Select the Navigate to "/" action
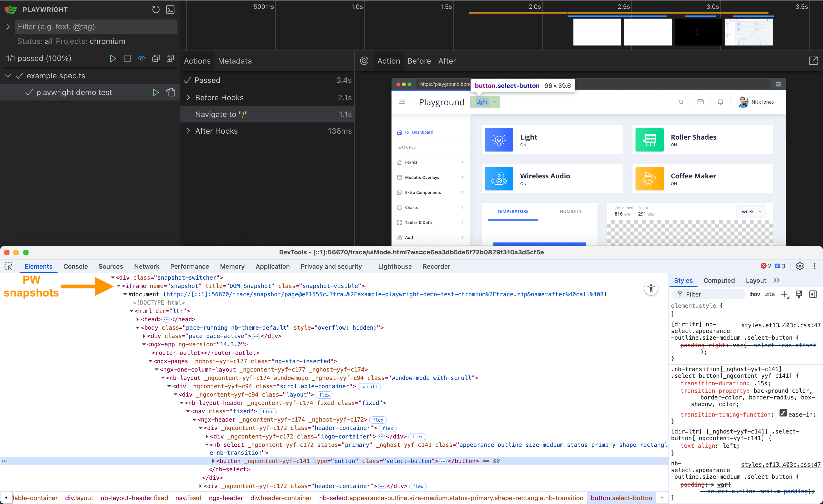Image resolution: width=823 pixels, height=504 pixels. (267, 114)
